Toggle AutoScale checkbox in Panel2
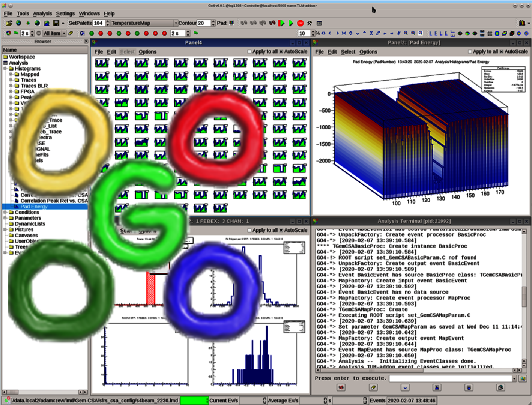This screenshot has height=405, width=532. (501, 52)
